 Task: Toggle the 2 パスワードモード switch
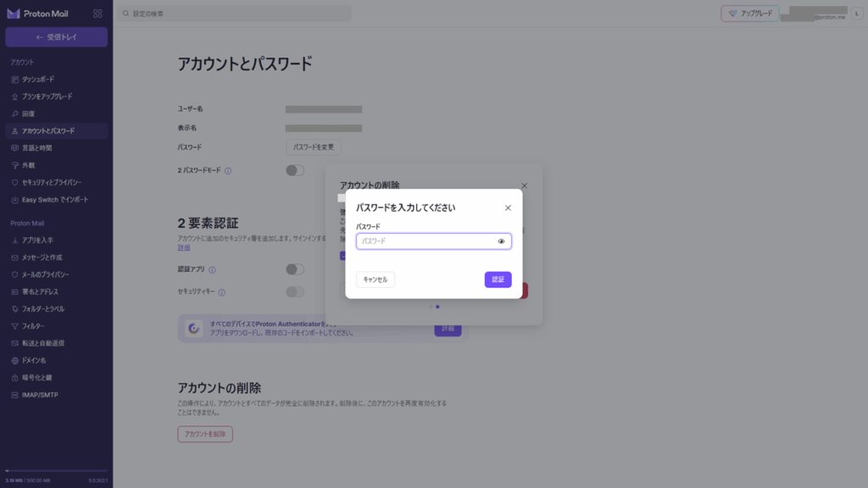pos(294,170)
